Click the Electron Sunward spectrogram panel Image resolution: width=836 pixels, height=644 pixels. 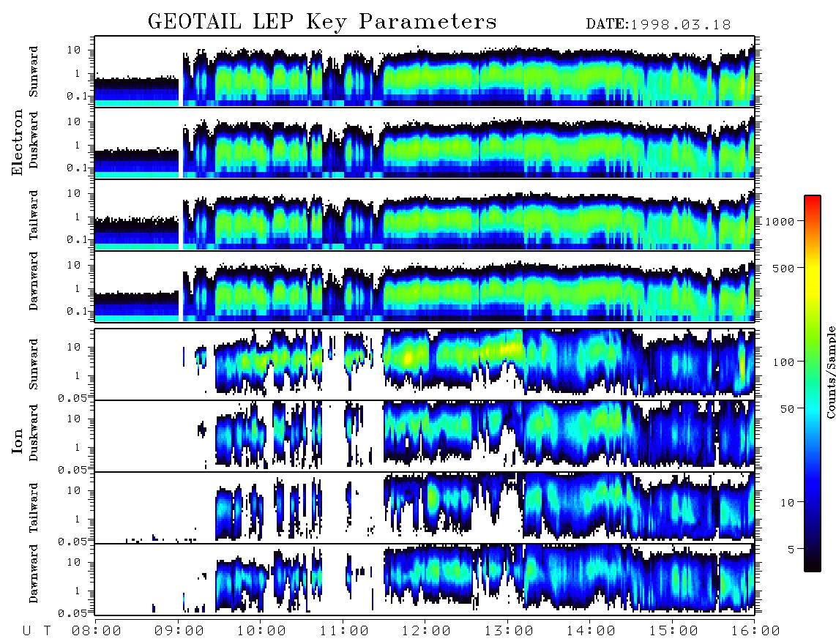425,71
